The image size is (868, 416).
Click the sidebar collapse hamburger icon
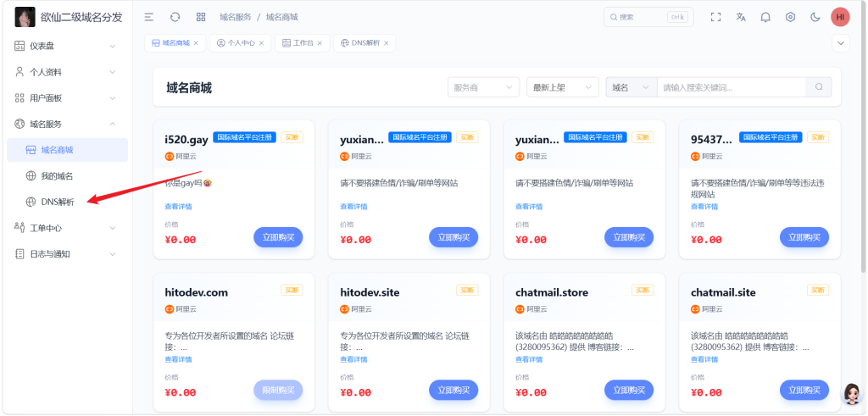[149, 17]
